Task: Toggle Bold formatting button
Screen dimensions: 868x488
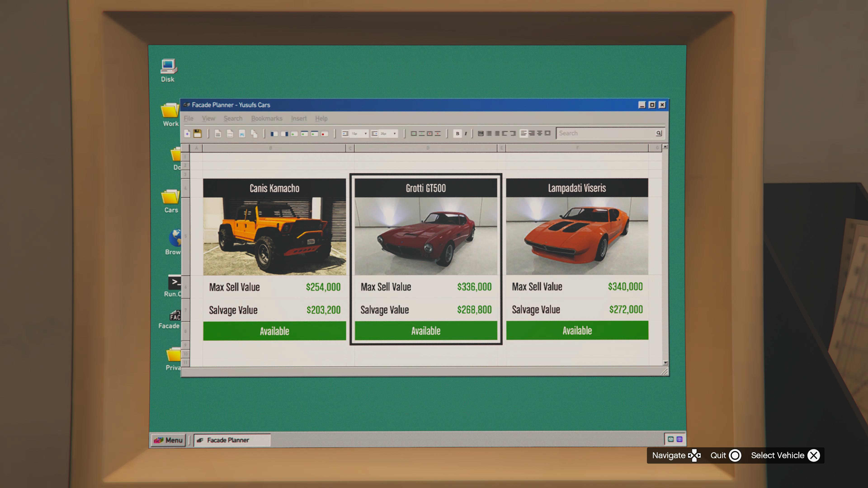Action: coord(457,133)
